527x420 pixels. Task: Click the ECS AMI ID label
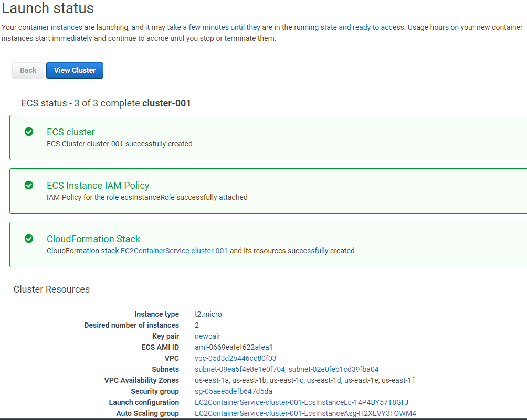[160, 347]
